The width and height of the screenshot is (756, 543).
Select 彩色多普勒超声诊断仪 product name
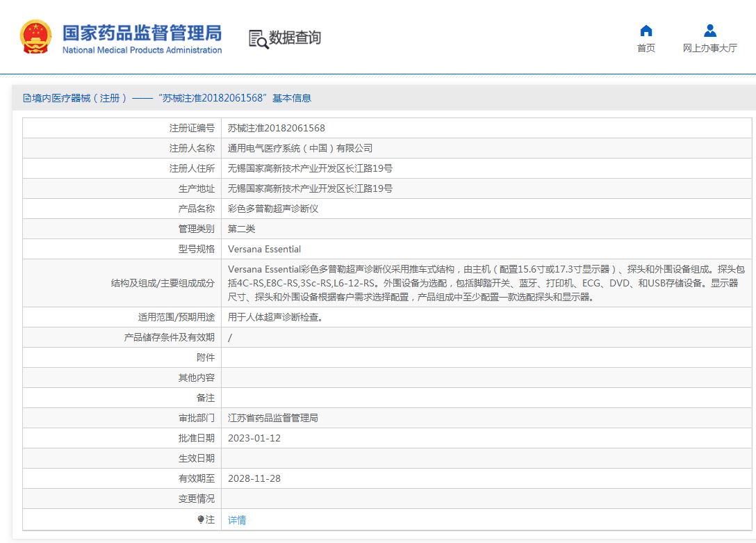pos(273,209)
